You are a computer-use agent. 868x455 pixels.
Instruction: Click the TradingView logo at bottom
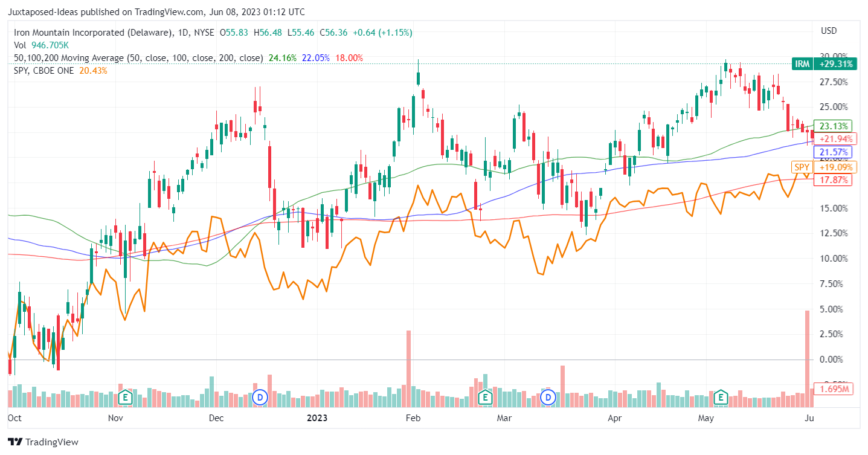click(x=43, y=442)
